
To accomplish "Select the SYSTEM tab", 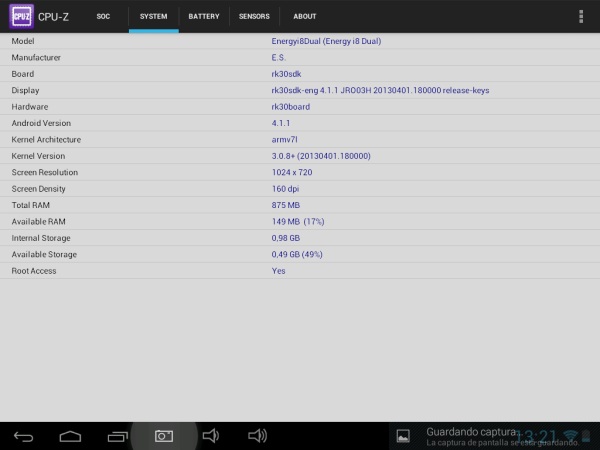I will 153,17.
